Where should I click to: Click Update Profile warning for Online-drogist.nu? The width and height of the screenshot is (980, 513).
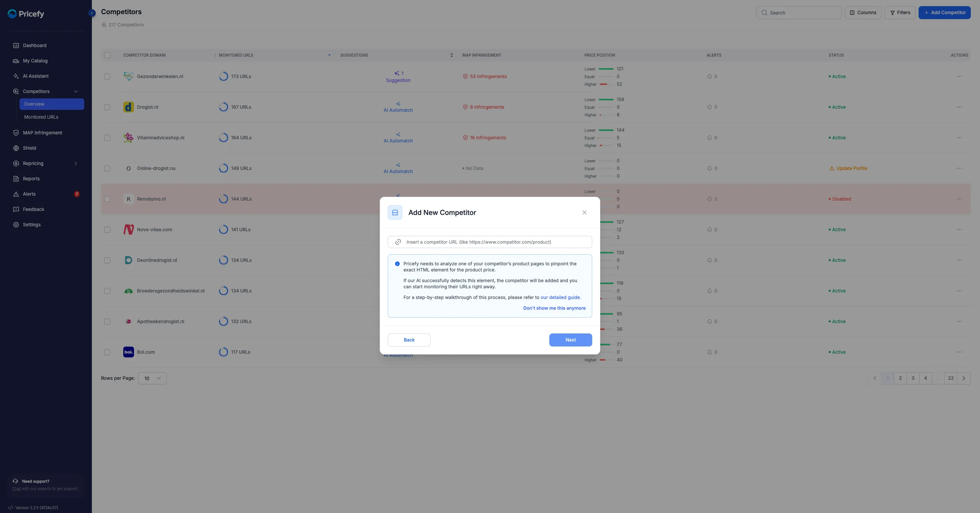[x=848, y=168]
